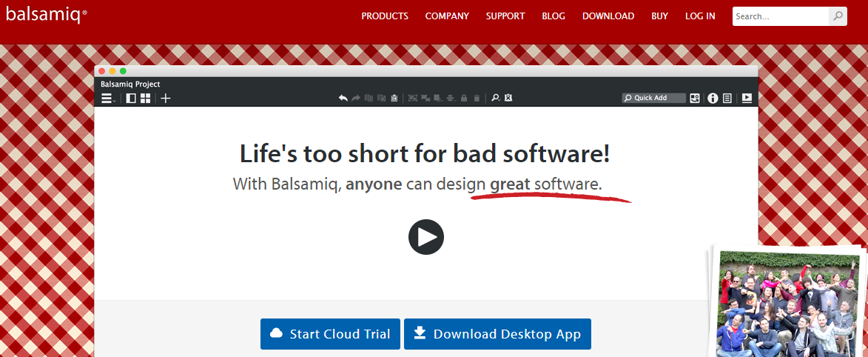Open the Align dropdown icon

(x=451, y=98)
